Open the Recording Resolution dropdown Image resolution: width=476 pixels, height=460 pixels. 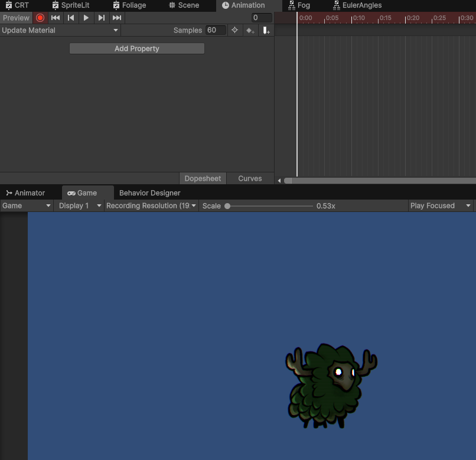[x=151, y=205]
